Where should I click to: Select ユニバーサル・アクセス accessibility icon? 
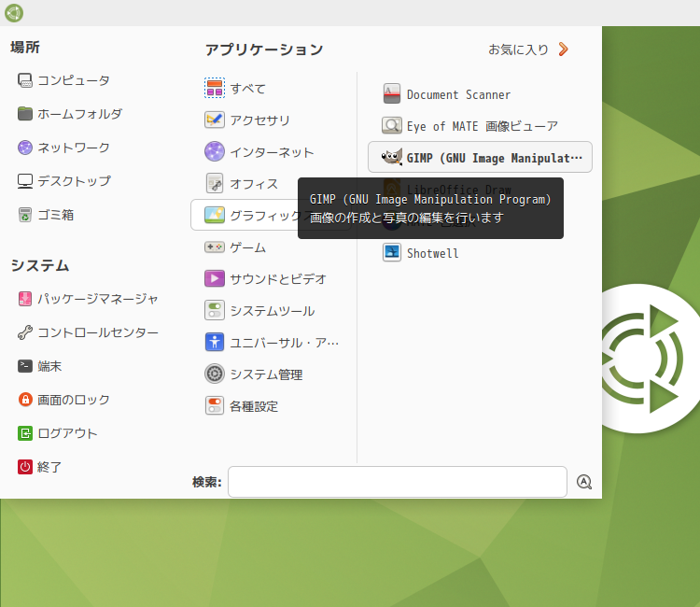pyautogui.click(x=215, y=342)
